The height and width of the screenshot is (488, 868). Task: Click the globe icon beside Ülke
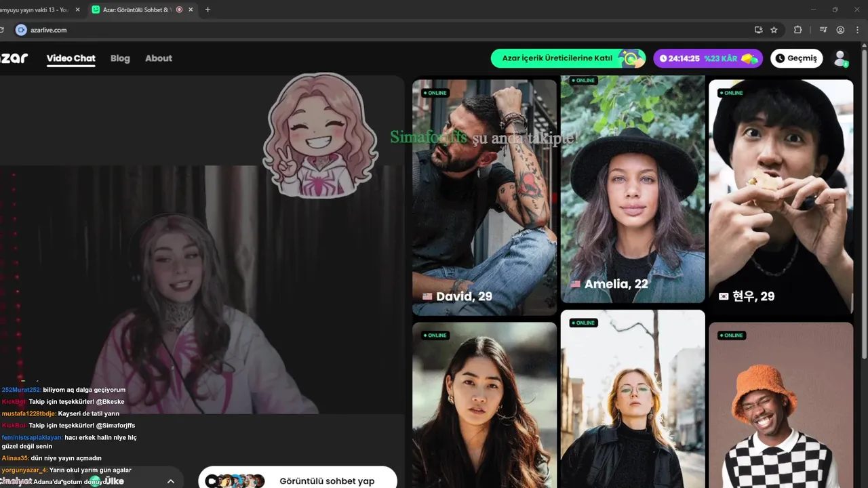coord(96,481)
